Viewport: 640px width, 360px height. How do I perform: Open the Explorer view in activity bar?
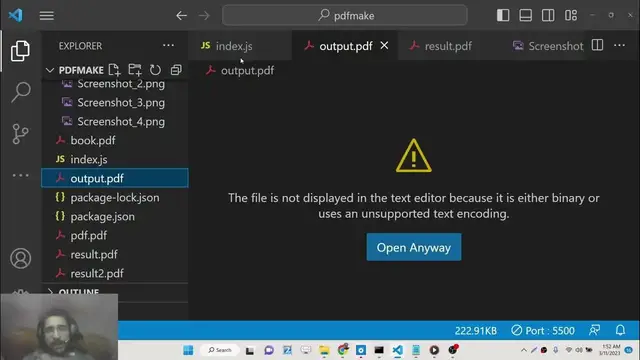coord(20,51)
